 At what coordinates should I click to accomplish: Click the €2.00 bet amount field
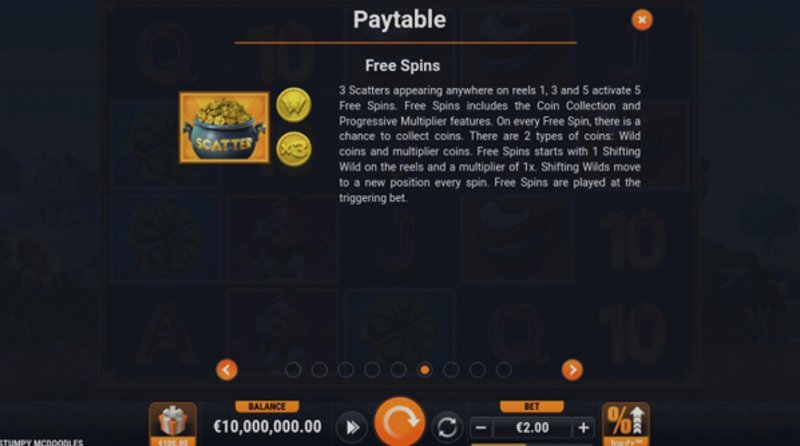(x=532, y=428)
